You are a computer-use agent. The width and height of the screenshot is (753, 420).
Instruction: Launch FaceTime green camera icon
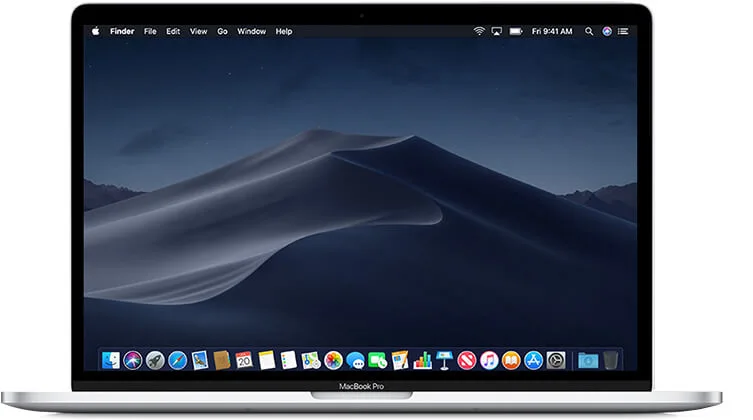pyautogui.click(x=377, y=360)
